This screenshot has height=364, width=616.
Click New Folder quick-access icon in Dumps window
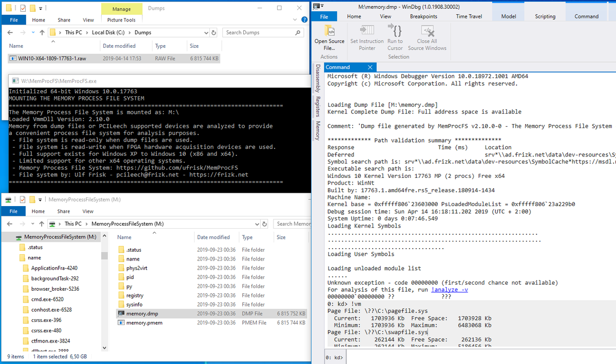(x=32, y=8)
